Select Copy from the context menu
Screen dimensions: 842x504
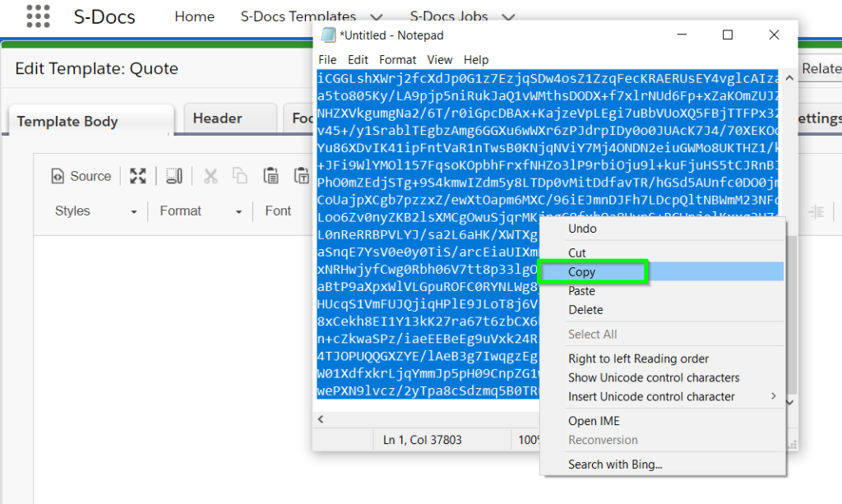(x=581, y=272)
